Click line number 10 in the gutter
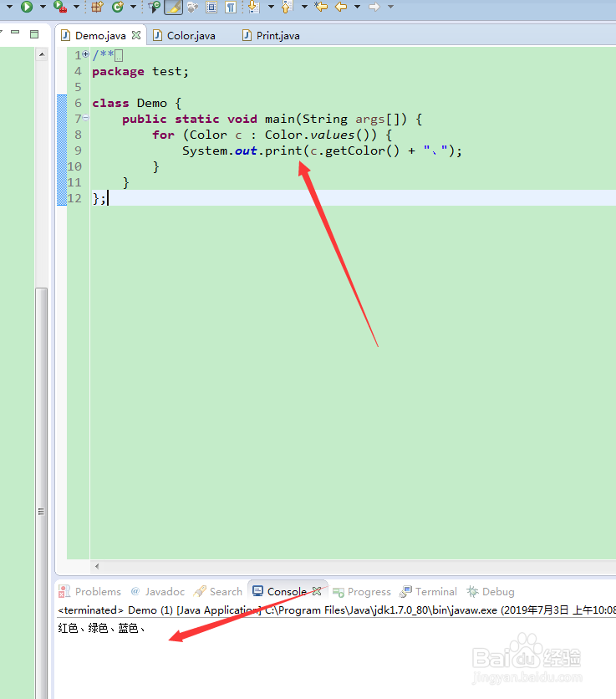Screen dimensions: 616x699 click(x=74, y=166)
